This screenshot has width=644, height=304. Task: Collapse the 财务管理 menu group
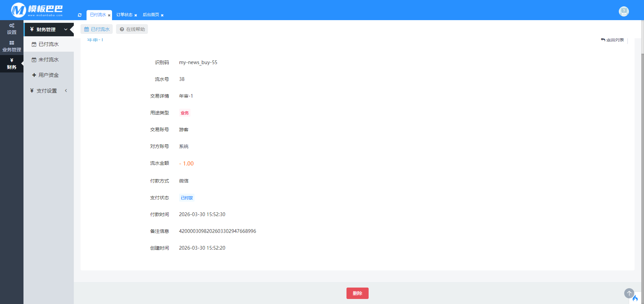click(66, 30)
